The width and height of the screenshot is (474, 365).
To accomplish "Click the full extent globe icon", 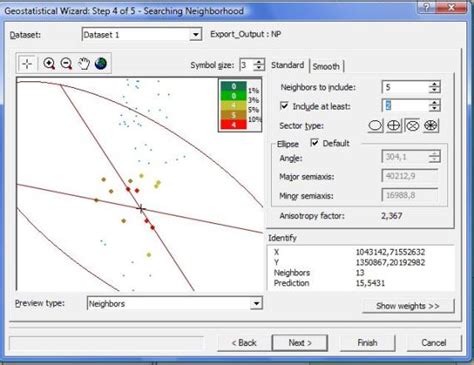I will (101, 63).
